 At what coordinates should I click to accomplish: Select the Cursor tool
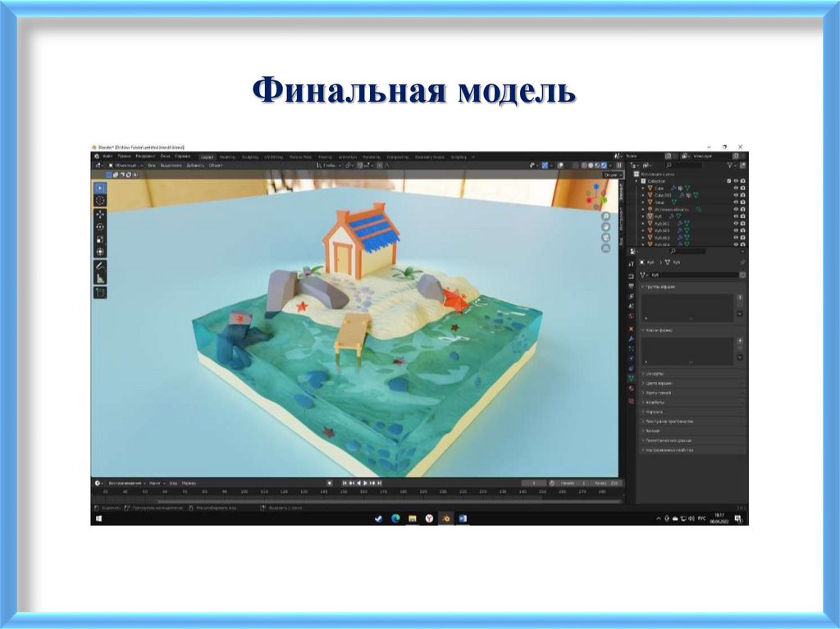(99, 200)
